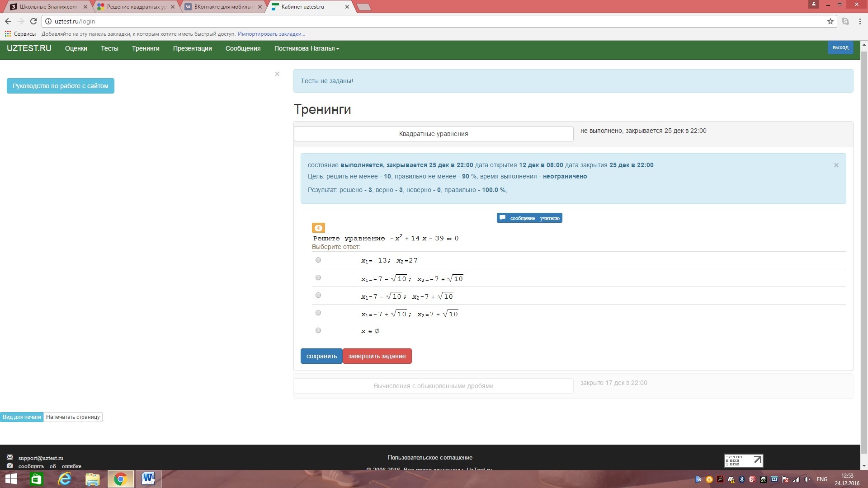Click the Сервисы apps grid icon
868x488 pixels.
8,34
